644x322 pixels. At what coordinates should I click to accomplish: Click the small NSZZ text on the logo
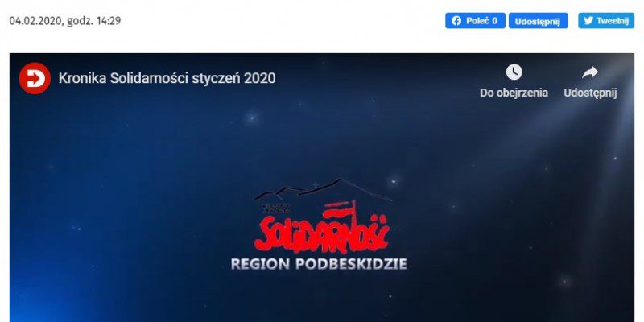[x=270, y=208]
